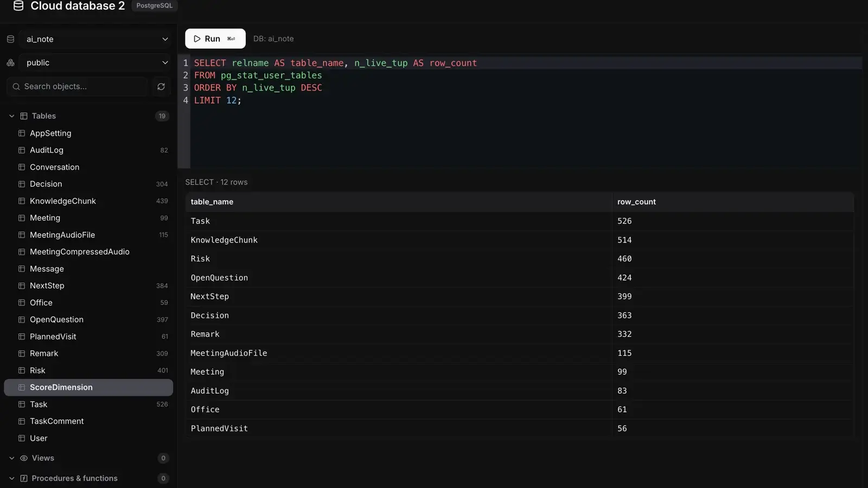Click the Procedures & functions icon
This screenshot has height=488, width=868.
click(x=24, y=478)
